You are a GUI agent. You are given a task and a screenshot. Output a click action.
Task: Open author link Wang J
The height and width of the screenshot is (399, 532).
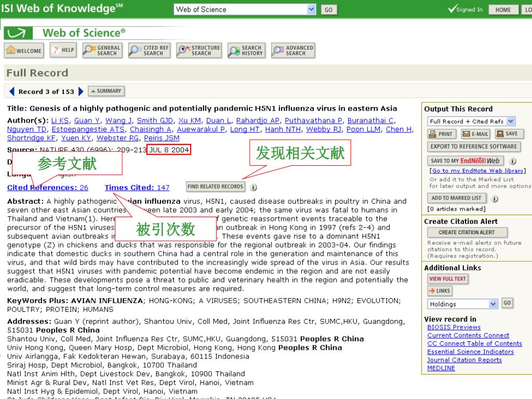[x=118, y=121]
